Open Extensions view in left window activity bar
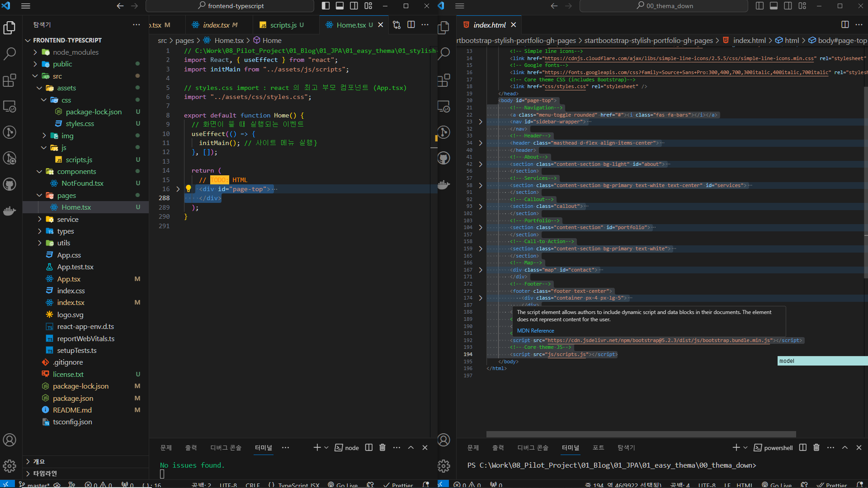This screenshot has width=868, height=488. coord(9,80)
